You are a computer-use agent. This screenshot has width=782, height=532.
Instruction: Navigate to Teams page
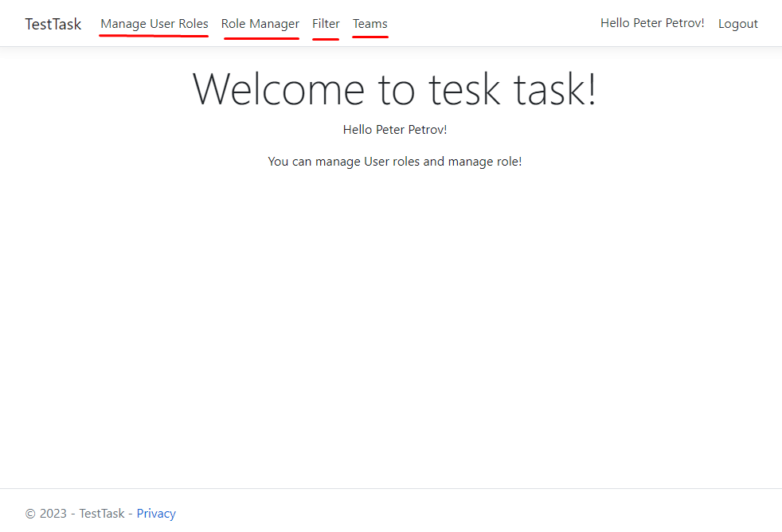370,24
